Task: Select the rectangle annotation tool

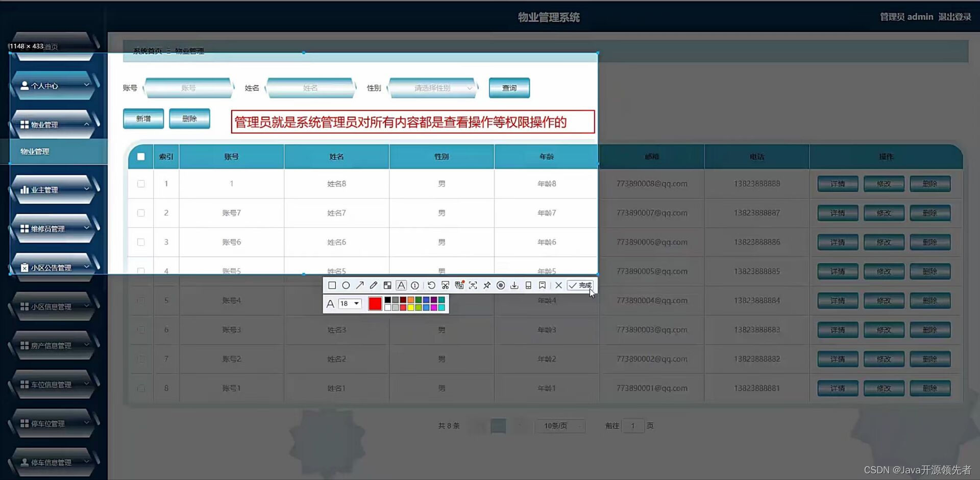Action: [x=332, y=285]
